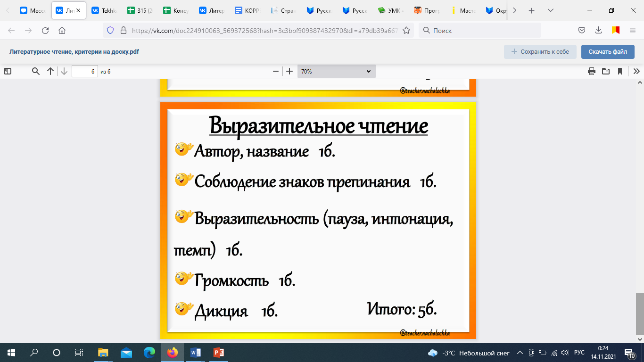This screenshot has height=362, width=644.
Task: Switch to the 315 spreadsheet tab
Action: click(x=140, y=10)
